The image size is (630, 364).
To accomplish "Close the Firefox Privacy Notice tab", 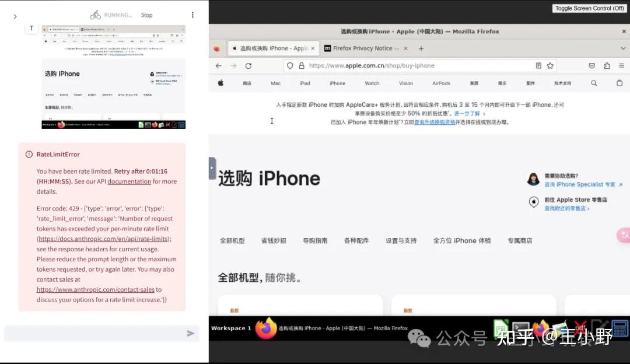I will point(406,48).
